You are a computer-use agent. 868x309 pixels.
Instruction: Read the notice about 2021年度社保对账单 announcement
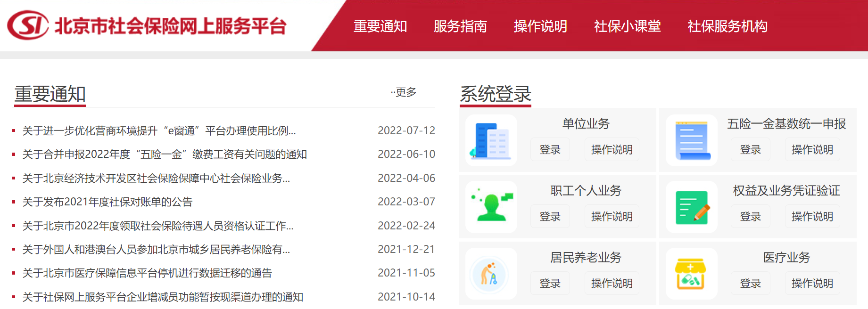(107, 202)
